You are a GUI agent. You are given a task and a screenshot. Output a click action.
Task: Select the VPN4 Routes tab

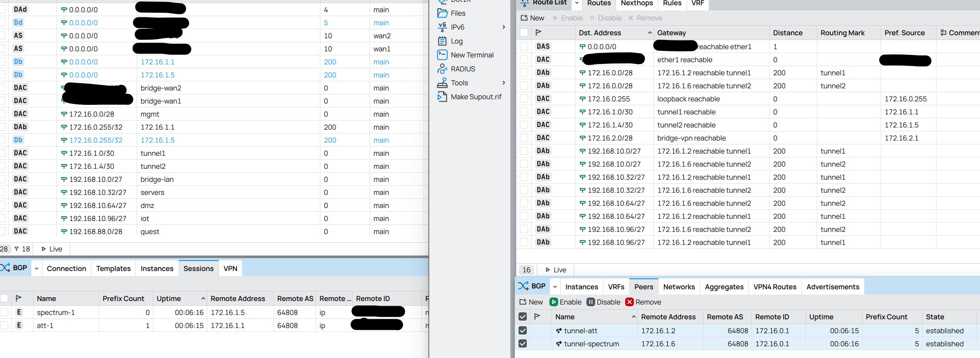[775, 287]
